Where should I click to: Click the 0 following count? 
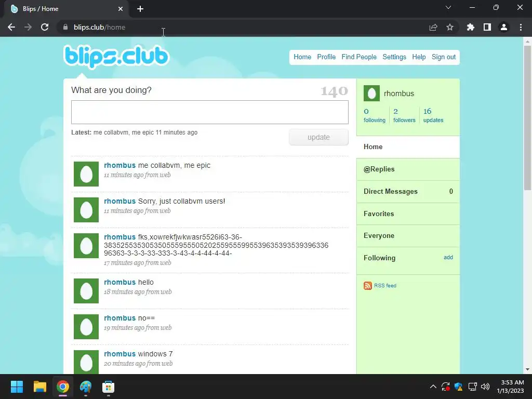tap(374, 115)
